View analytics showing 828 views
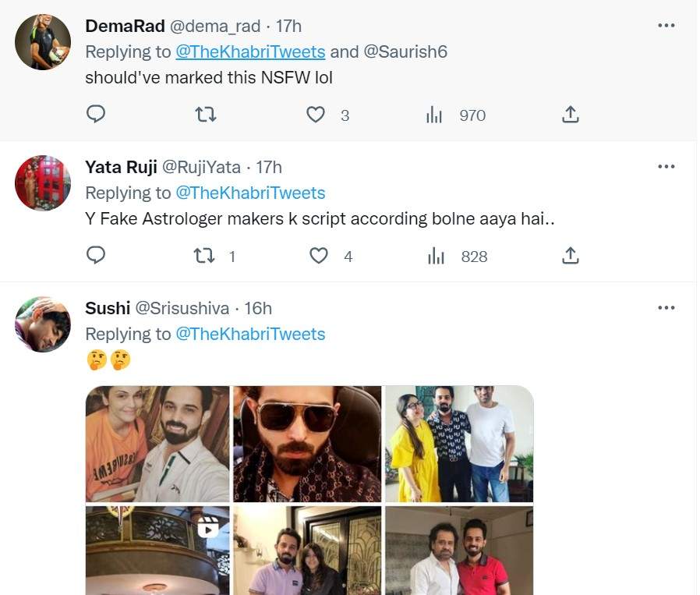The image size is (700, 595). 436,256
